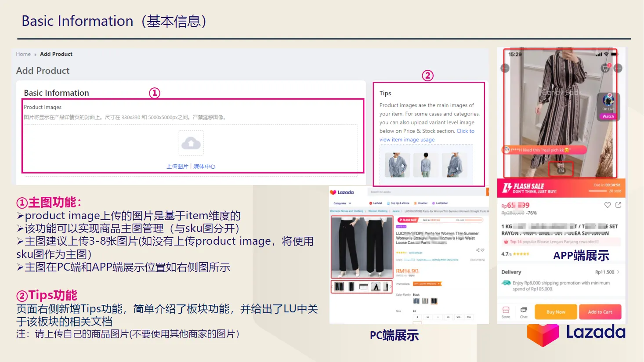The image size is (644, 362).
Task: Select Jeans in the breadcrumb navigation
Action: pyautogui.click(x=397, y=211)
